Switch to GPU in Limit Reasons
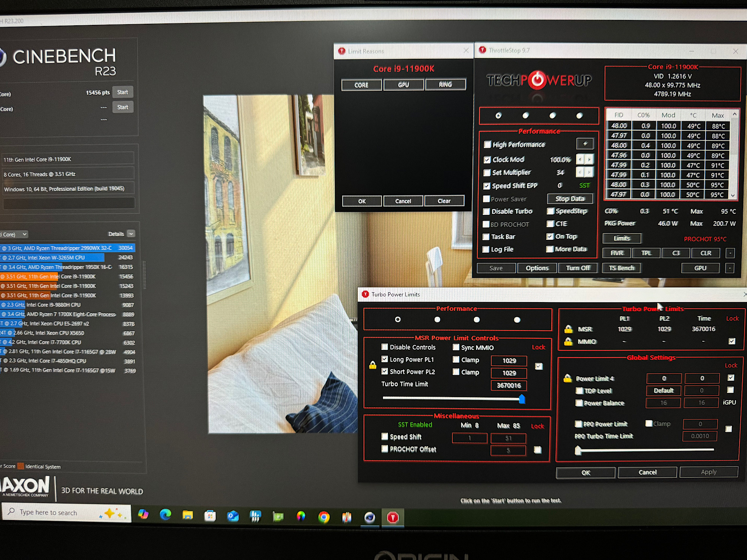 pyautogui.click(x=403, y=84)
